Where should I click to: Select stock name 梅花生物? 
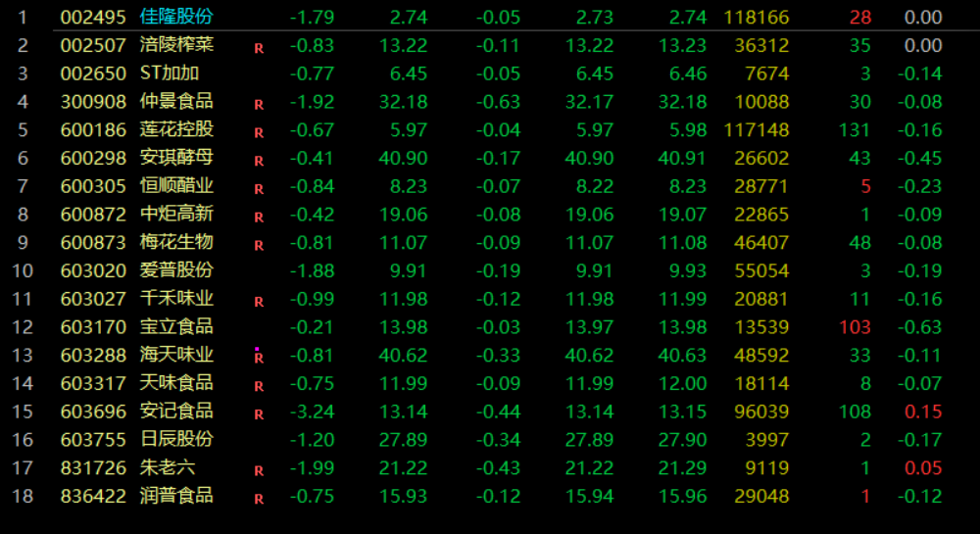pyautogui.click(x=176, y=242)
